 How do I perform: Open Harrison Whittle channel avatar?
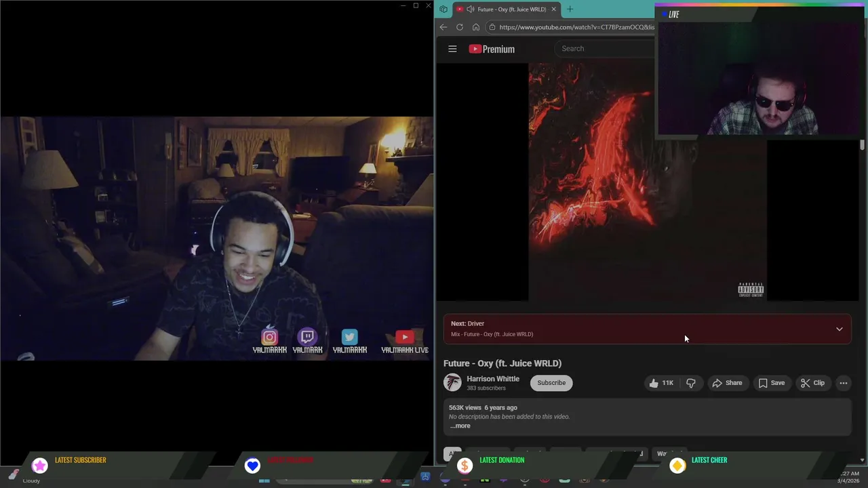(452, 383)
